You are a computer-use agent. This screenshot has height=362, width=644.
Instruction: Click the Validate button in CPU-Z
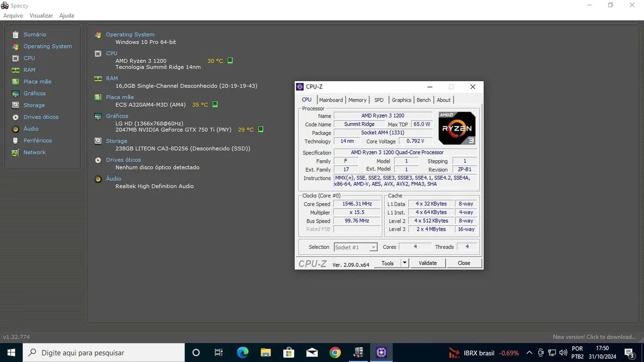[427, 263]
